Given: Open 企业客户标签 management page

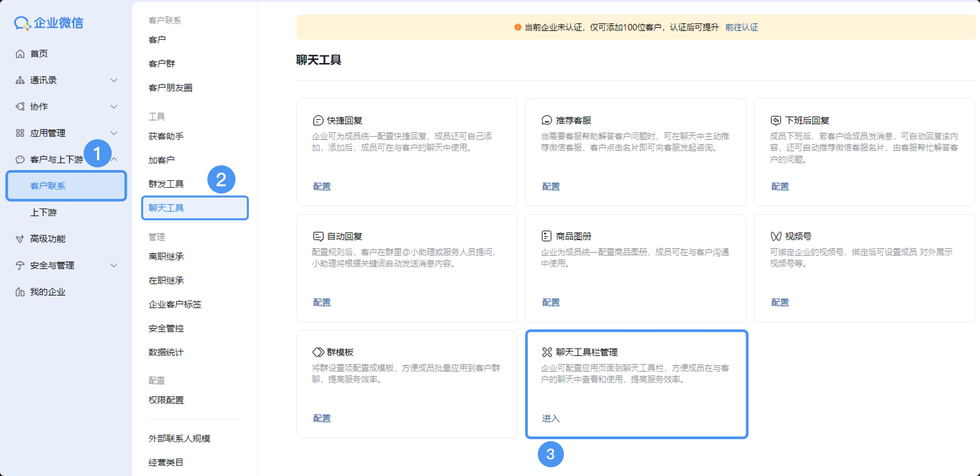Looking at the screenshot, I should click(175, 304).
